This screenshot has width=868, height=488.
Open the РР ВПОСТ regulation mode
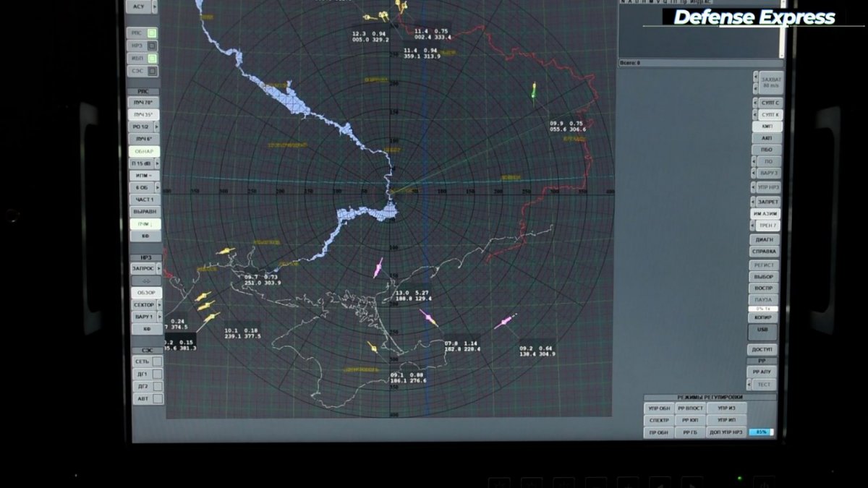coord(690,408)
